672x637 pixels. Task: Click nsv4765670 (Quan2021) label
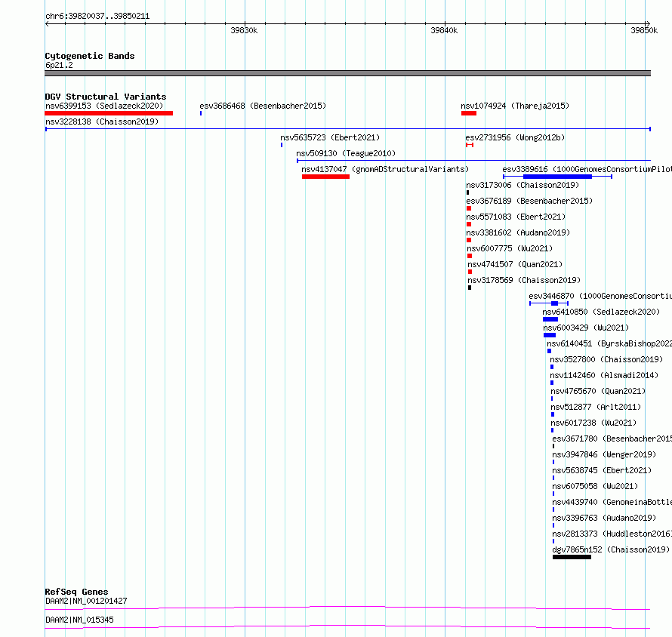(598, 391)
